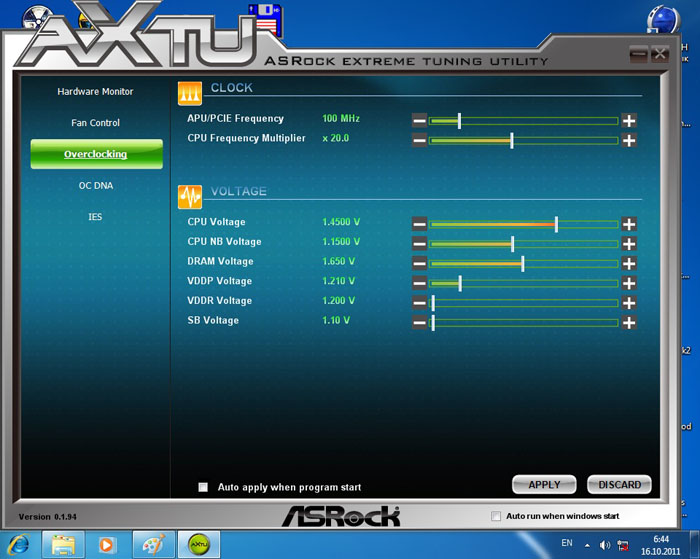
Task: Increase SB Voltage with plus button
Action: tap(629, 322)
